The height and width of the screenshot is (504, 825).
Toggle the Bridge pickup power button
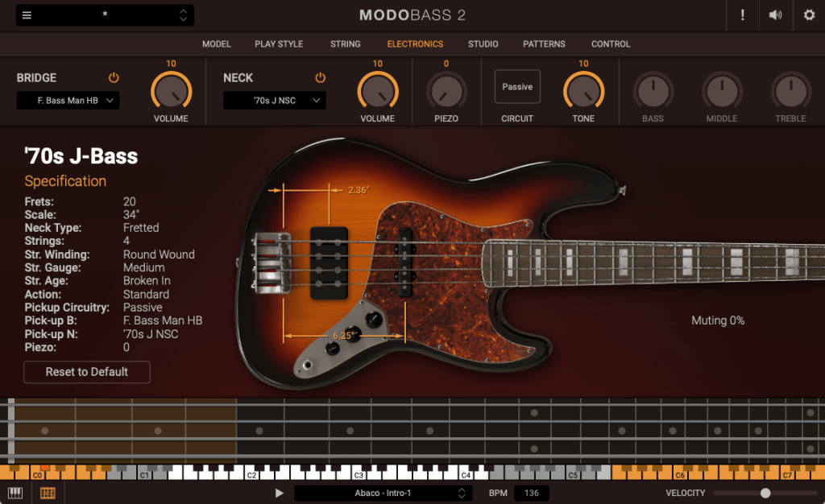114,78
